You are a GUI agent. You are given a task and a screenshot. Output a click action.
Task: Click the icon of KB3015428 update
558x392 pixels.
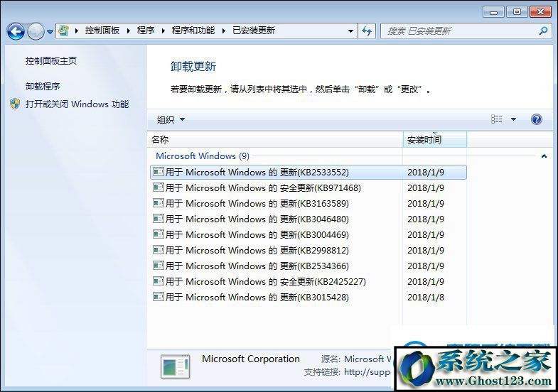point(159,297)
